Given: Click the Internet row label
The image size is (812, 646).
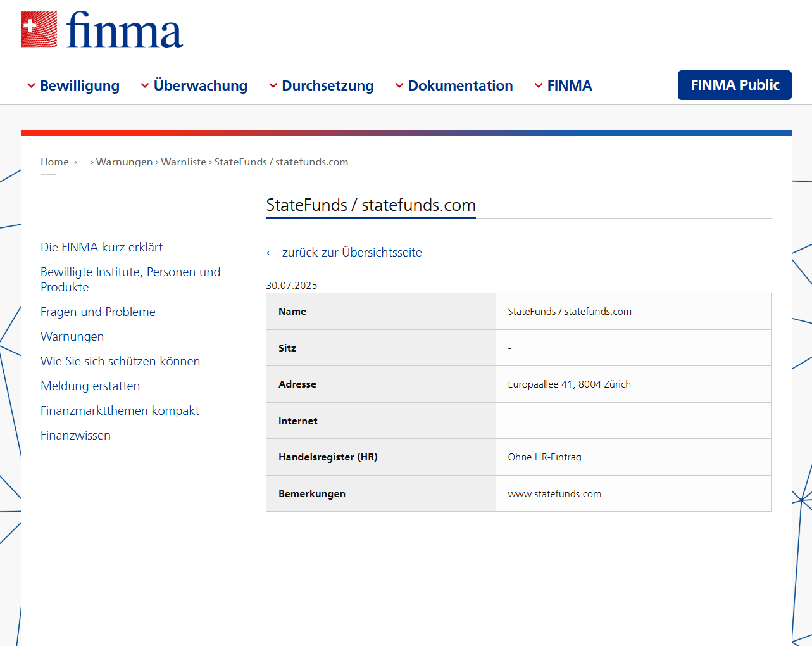Looking at the screenshot, I should [x=298, y=421].
